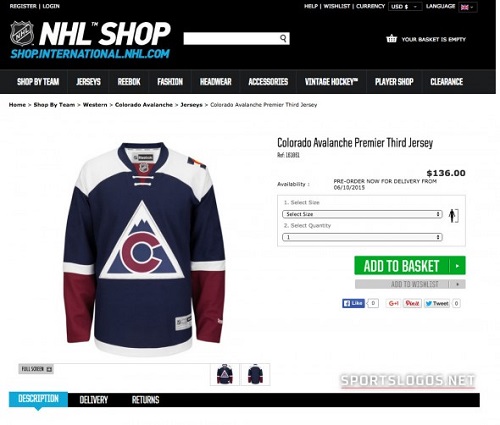500x425 pixels.
Task: Pin the jersey with Pinterest button
Action: [x=412, y=303]
